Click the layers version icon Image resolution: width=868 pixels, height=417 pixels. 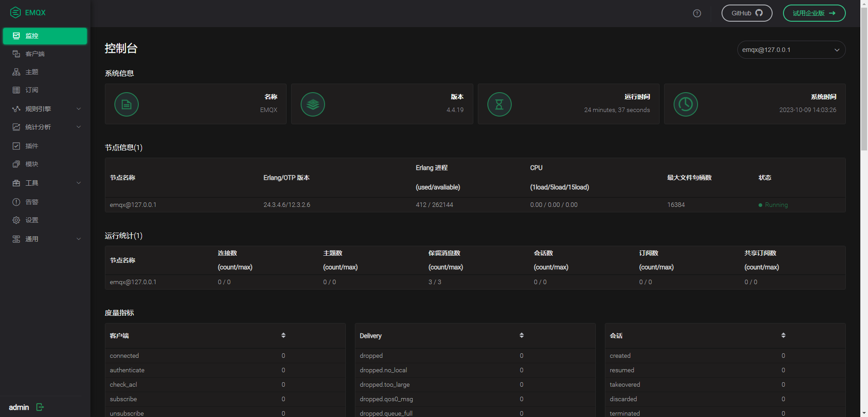[x=313, y=104]
